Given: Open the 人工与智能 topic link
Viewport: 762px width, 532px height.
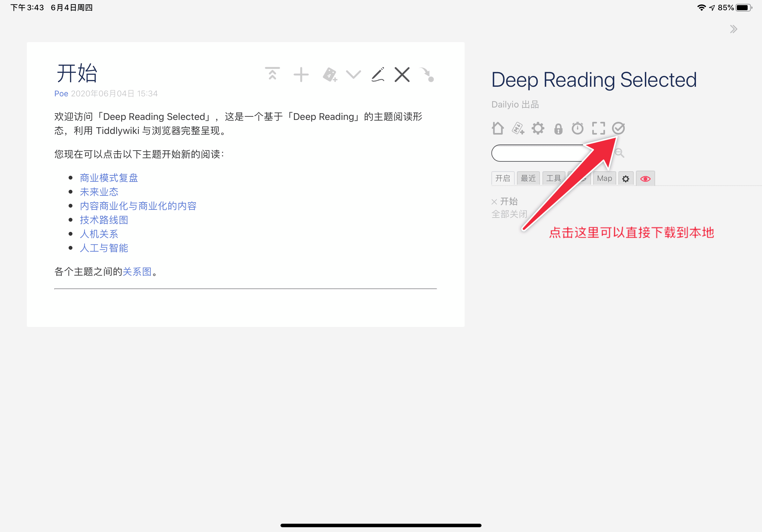Looking at the screenshot, I should [104, 248].
